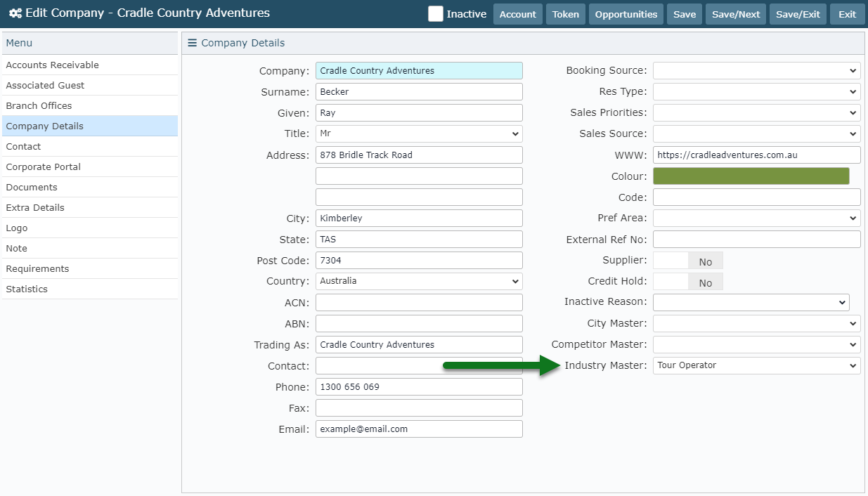
Task: Click the WWW field with website URL
Action: [x=757, y=155]
